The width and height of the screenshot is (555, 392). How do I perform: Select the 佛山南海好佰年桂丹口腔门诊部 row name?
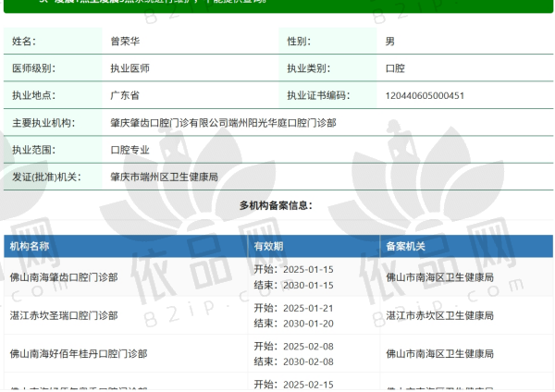point(79,353)
